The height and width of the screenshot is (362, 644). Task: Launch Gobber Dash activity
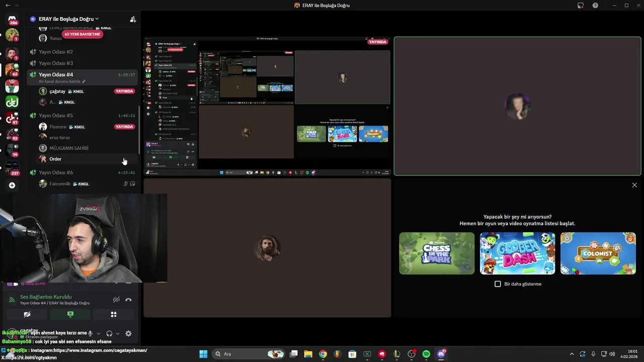[x=517, y=253]
